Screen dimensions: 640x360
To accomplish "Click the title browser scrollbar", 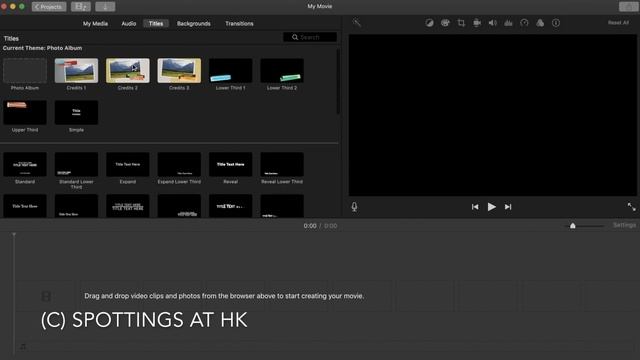I will point(338,82).
